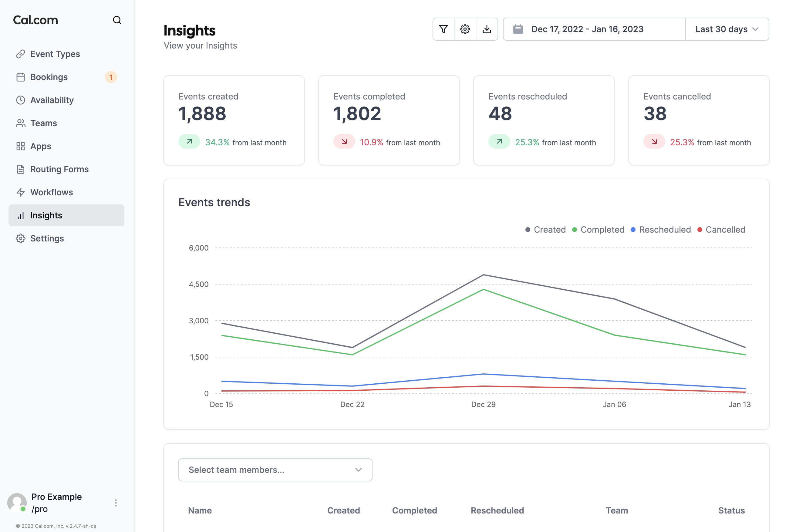Open the Routing Forms page
The image size is (796, 532).
pos(59,169)
